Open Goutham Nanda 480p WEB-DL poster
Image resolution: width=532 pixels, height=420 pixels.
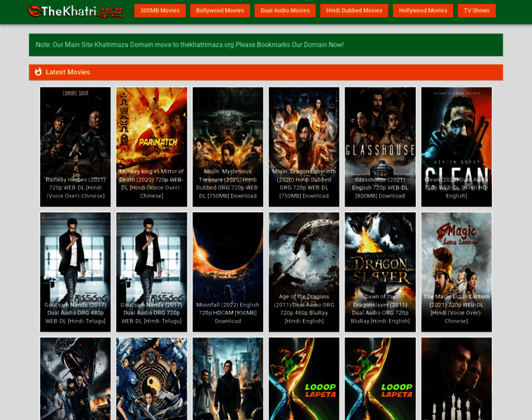pos(76,272)
